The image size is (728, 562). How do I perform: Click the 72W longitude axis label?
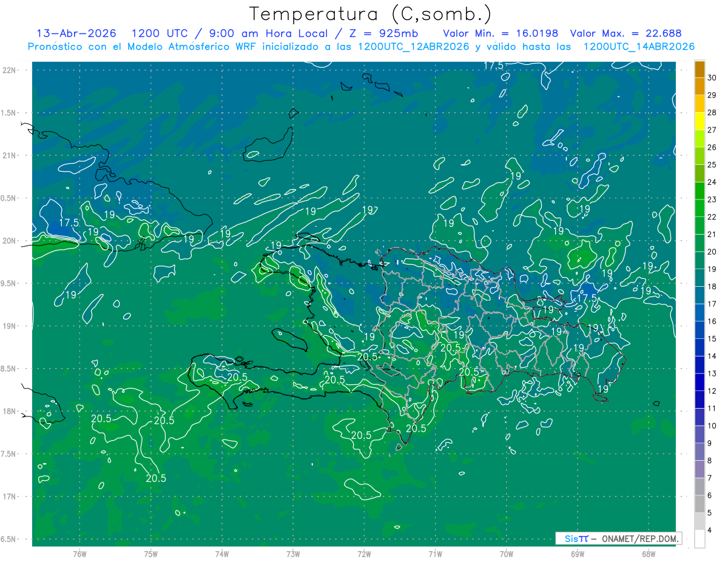(364, 554)
